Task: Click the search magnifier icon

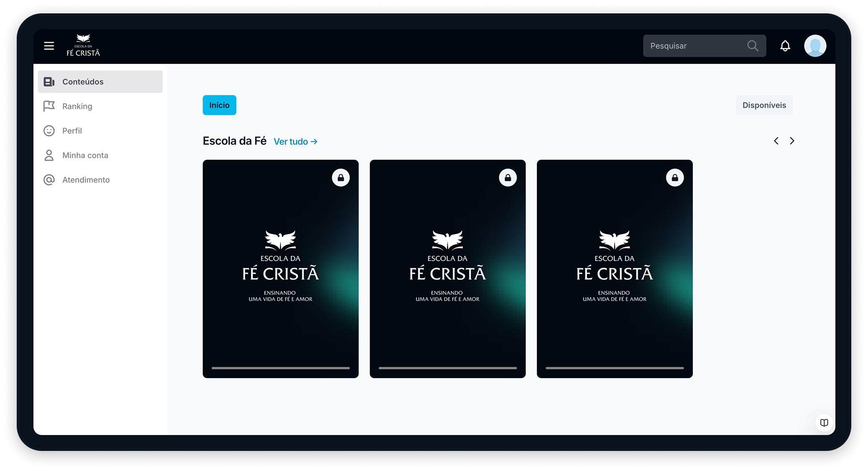Action: click(x=753, y=46)
